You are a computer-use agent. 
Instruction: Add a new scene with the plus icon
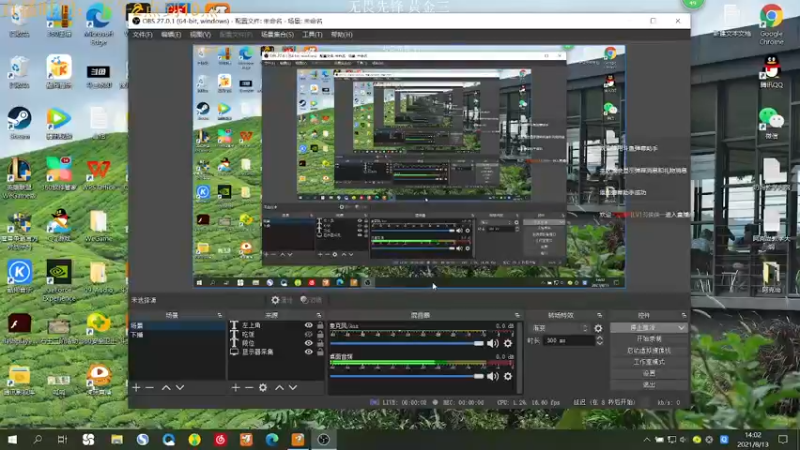click(136, 388)
